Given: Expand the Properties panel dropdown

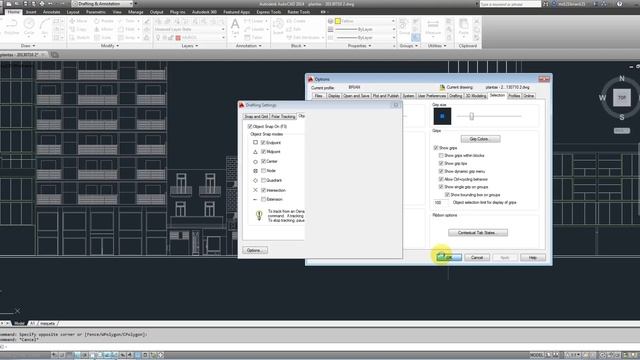Looking at the screenshot, I should (360, 46).
